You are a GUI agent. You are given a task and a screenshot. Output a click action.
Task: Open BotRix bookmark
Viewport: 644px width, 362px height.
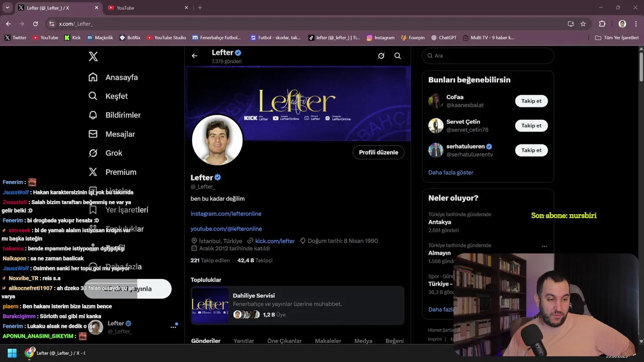[x=130, y=38]
